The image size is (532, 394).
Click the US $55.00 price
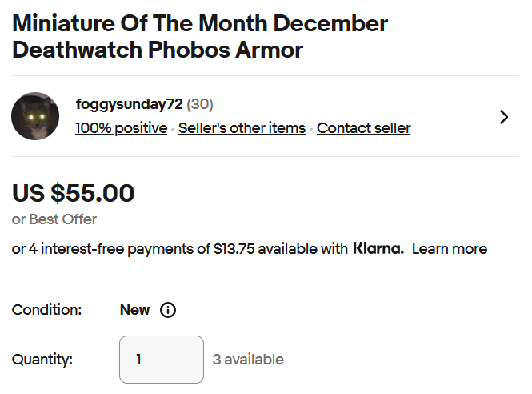[x=74, y=193]
